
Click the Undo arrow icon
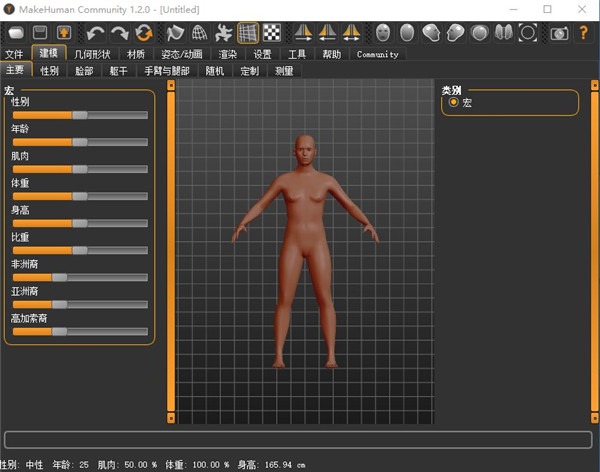[x=95, y=33]
